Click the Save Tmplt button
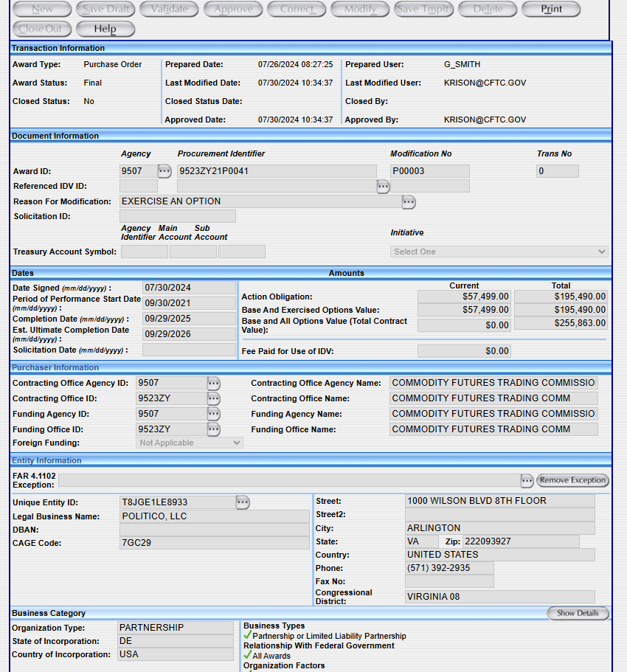 click(x=423, y=9)
